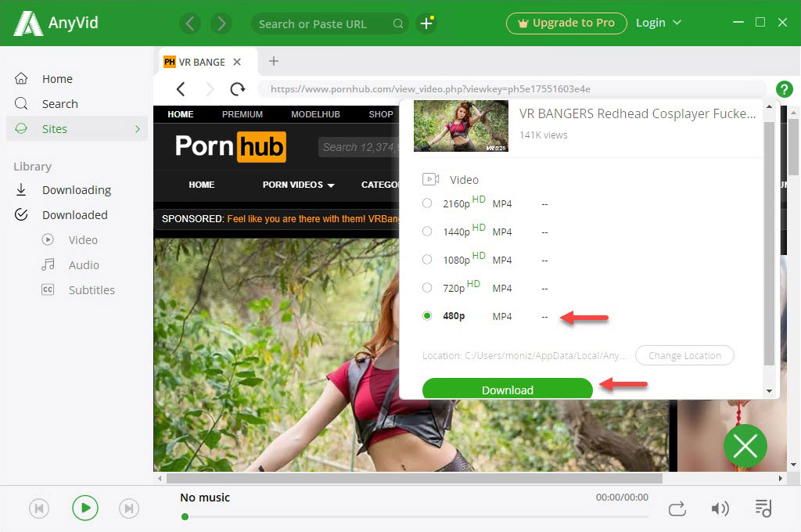Select the 480p MP4 option
The height and width of the screenshot is (532, 801).
(427, 316)
